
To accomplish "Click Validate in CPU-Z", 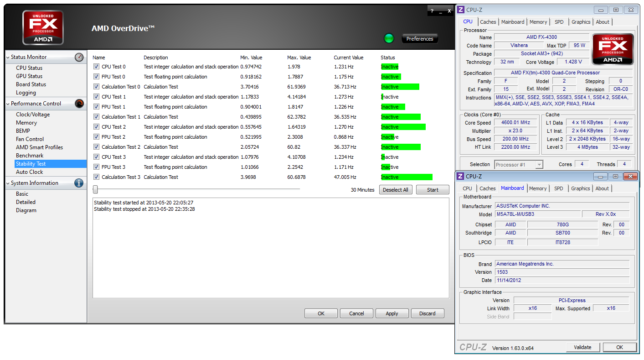I will [582, 347].
